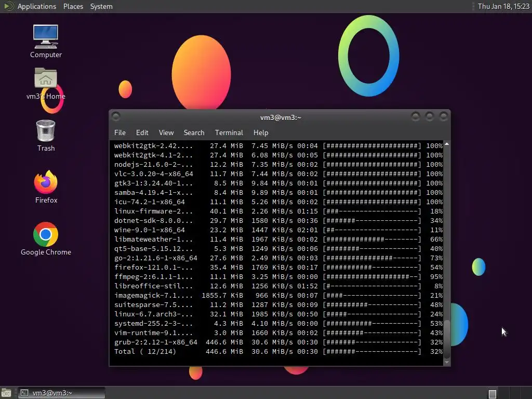Click the text "imagemagick-7.1....."
The width and height of the screenshot is (532, 399).
(153, 296)
